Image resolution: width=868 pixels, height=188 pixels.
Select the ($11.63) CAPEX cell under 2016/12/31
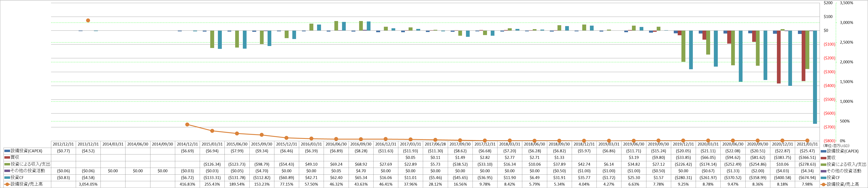point(386,151)
